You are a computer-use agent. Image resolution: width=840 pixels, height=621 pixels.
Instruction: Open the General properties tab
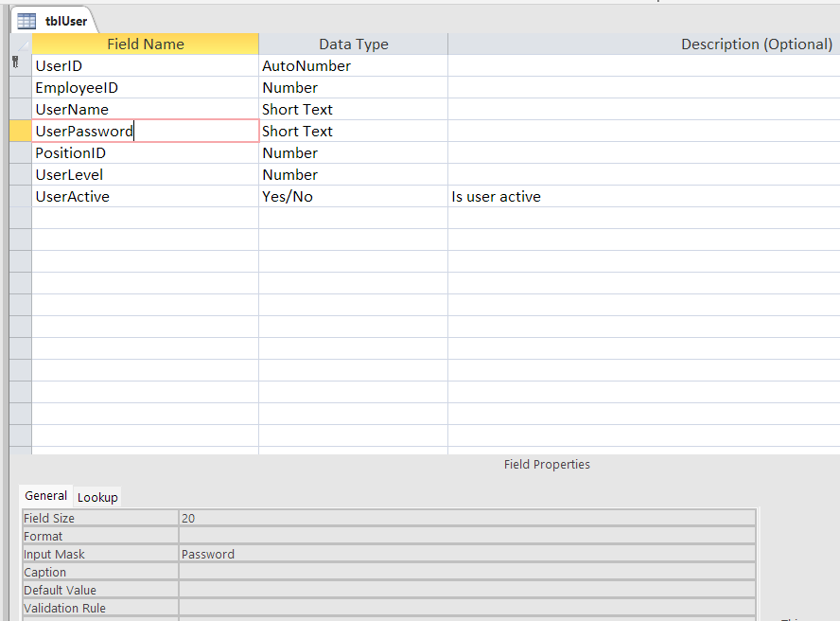[45, 496]
